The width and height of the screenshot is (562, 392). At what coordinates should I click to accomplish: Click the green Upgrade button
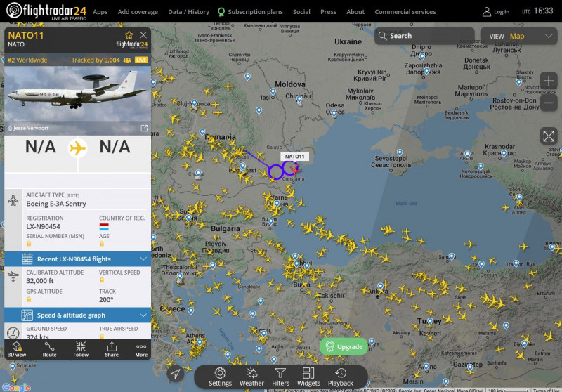[344, 346]
